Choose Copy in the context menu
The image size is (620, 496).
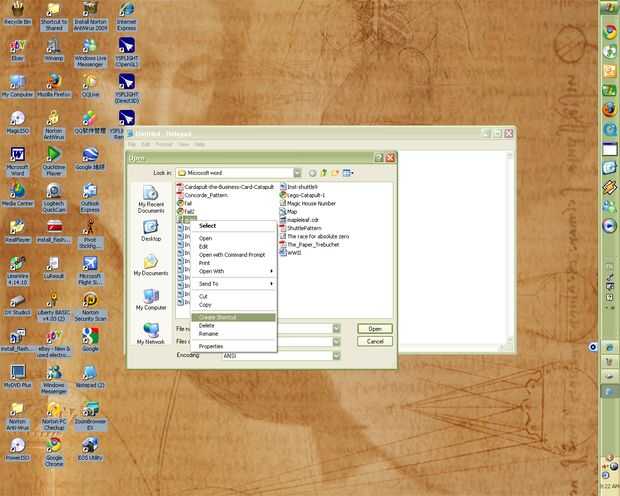coord(233,305)
